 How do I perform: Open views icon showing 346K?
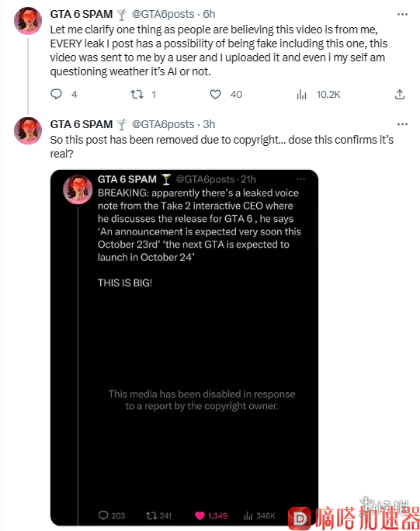[248, 515]
